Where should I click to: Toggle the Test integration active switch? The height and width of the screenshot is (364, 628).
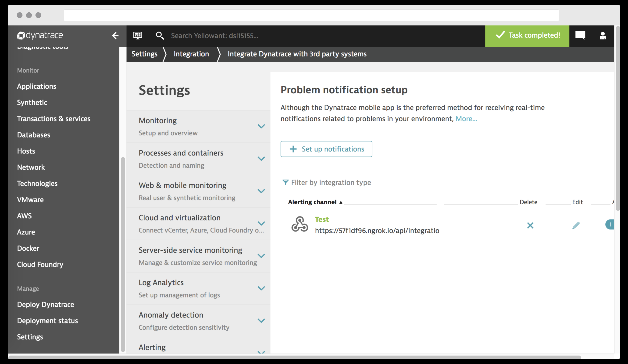pos(610,225)
